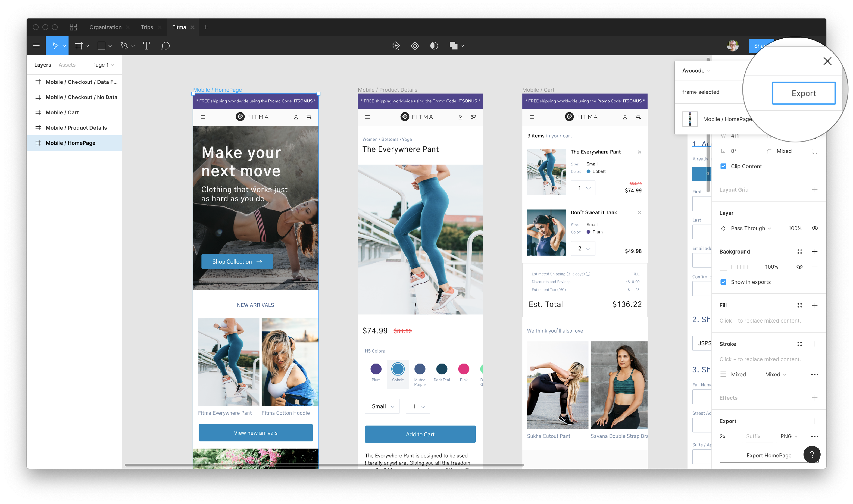Open advanced stroke options ellipsis

pyautogui.click(x=815, y=375)
